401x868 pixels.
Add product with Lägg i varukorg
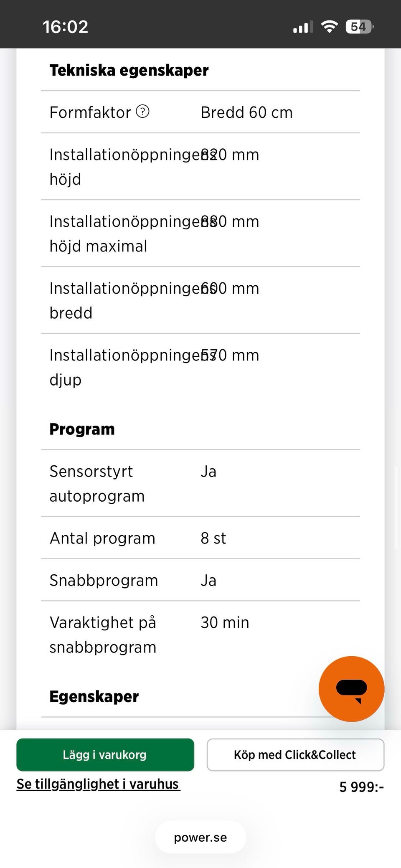coord(105,755)
